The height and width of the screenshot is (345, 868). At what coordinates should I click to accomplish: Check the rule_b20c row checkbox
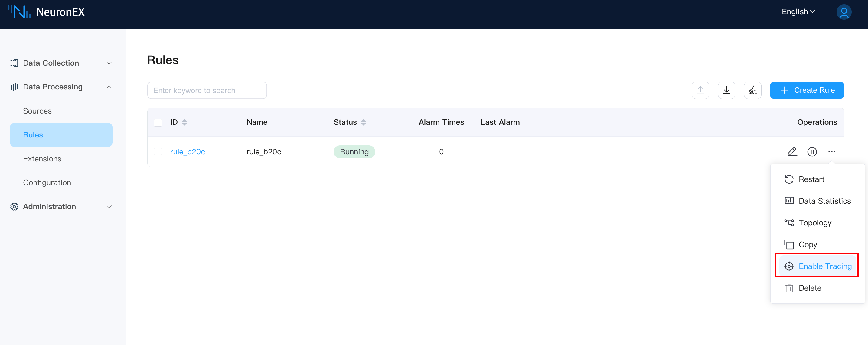(158, 152)
